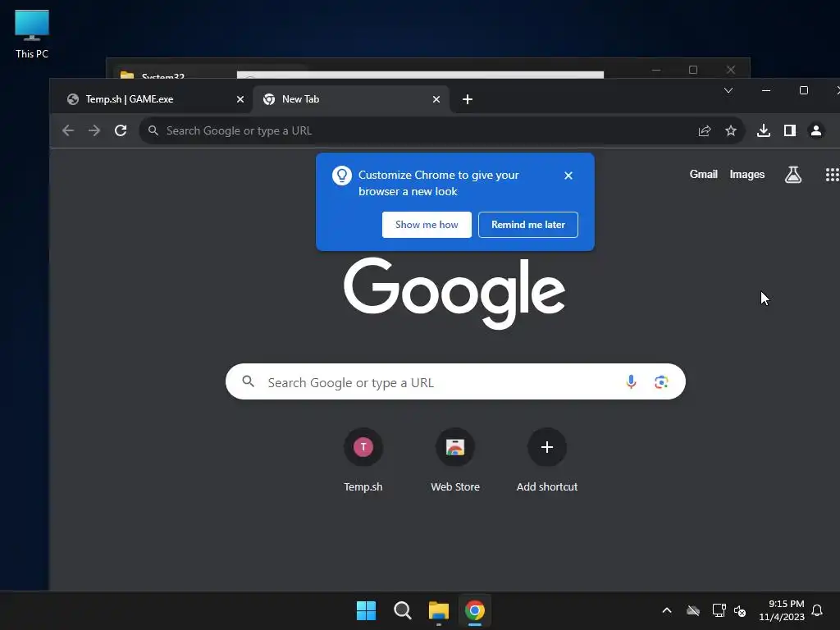Image resolution: width=840 pixels, height=630 pixels.
Task: Open the clock showing 9:15 PM
Action: pyautogui.click(x=782, y=610)
